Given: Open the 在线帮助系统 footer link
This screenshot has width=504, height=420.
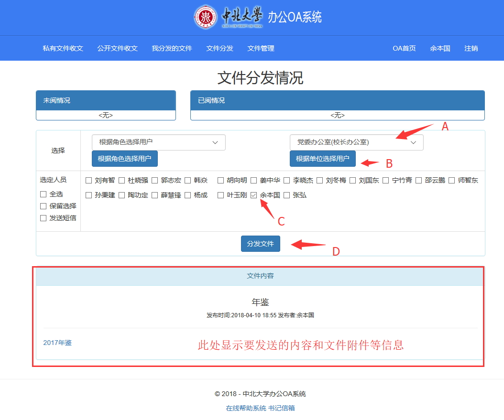Looking at the screenshot, I should [x=246, y=408].
